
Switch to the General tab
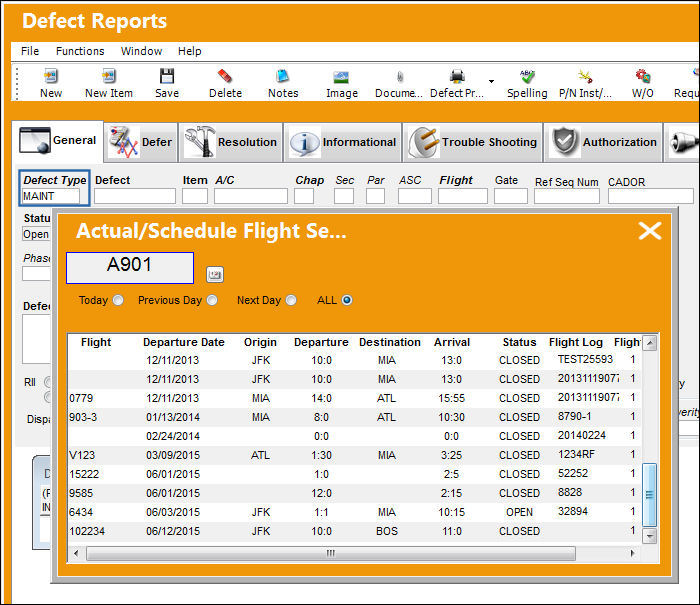[x=58, y=141]
